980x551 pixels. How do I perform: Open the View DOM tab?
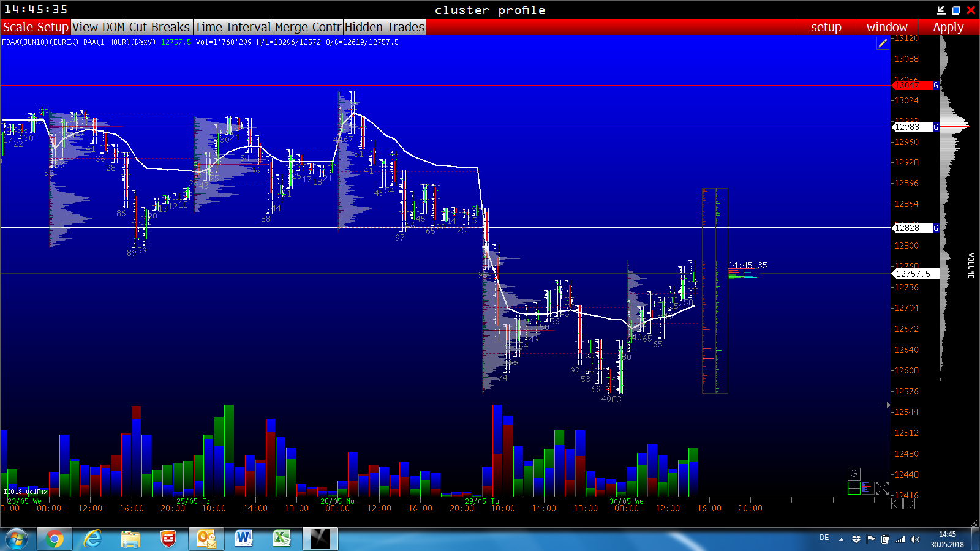tap(99, 27)
